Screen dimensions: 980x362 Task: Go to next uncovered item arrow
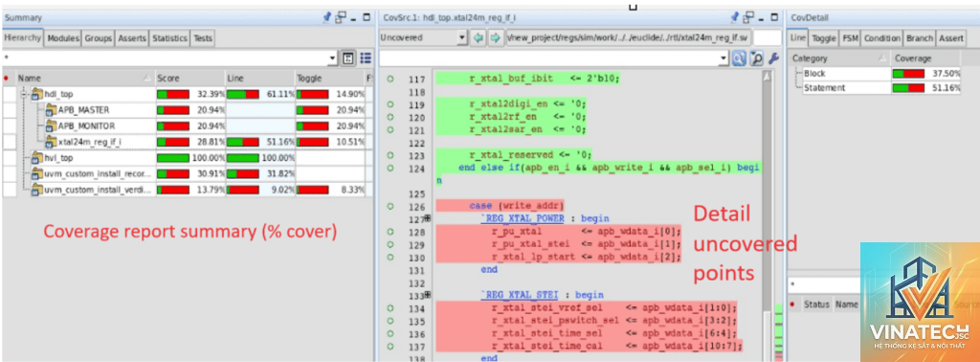click(x=495, y=37)
